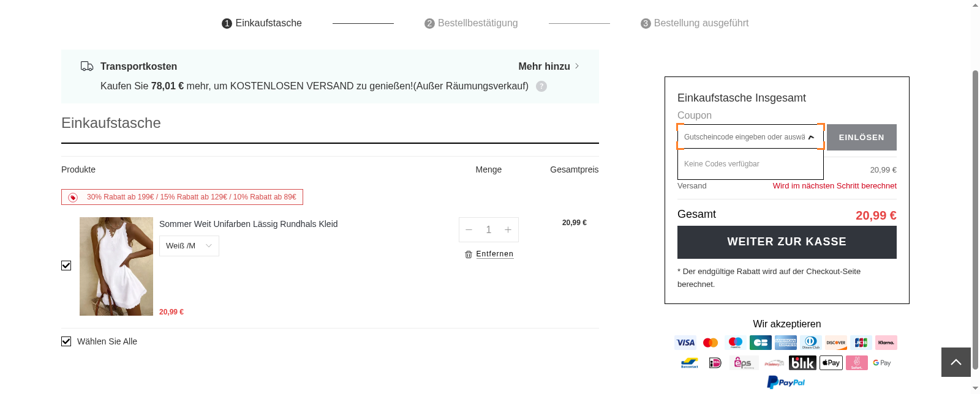Click the iDEAL payment icon
The image size is (980, 394).
(714, 363)
